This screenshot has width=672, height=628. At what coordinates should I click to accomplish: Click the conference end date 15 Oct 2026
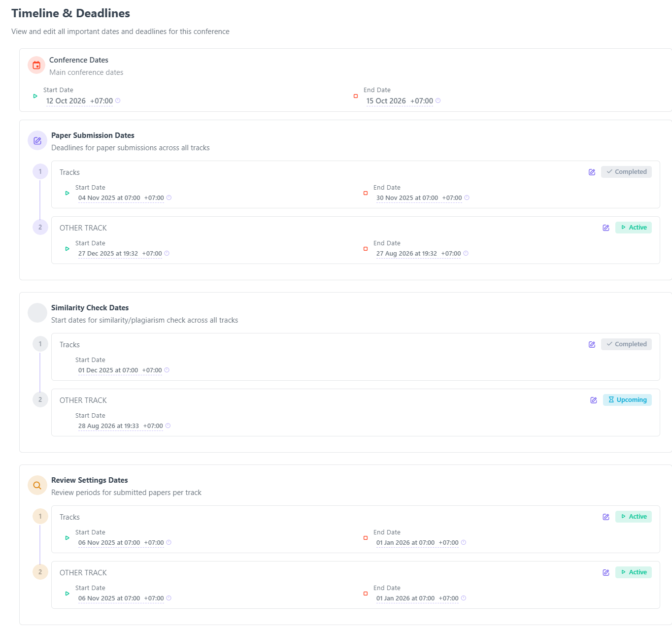386,101
